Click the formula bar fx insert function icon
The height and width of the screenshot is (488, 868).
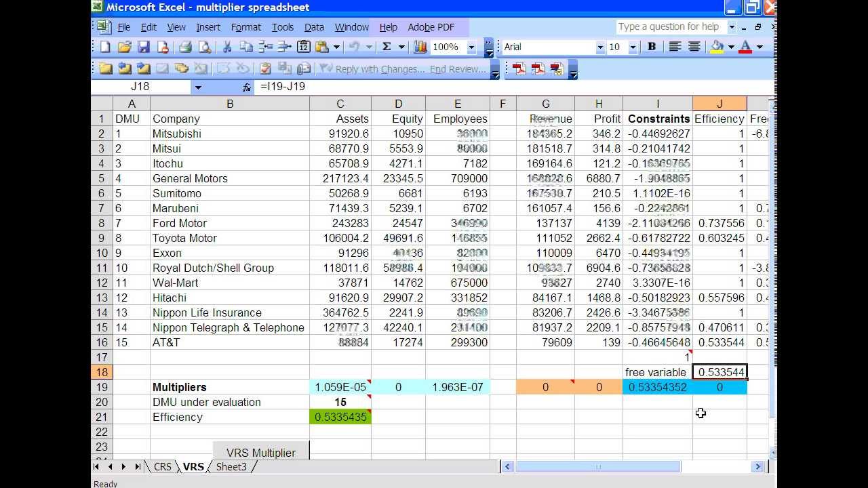click(246, 87)
